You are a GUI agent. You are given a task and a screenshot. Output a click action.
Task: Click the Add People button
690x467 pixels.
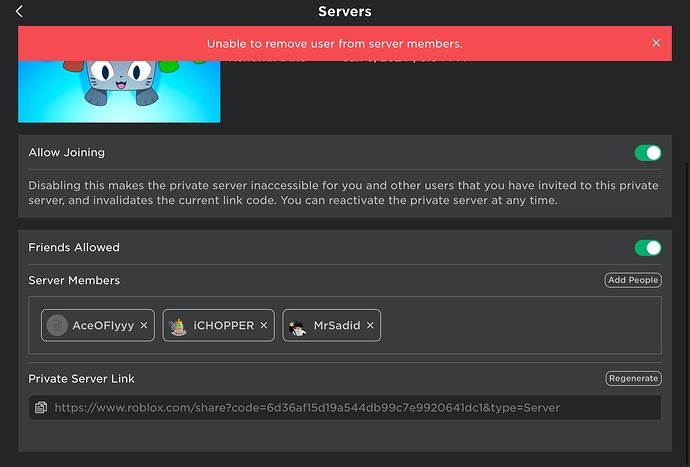point(633,280)
